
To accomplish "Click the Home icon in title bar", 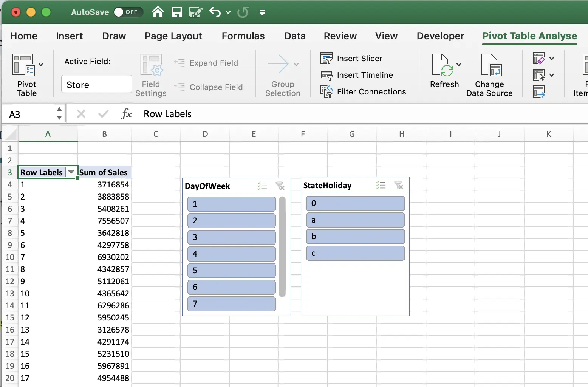I will [x=158, y=12].
